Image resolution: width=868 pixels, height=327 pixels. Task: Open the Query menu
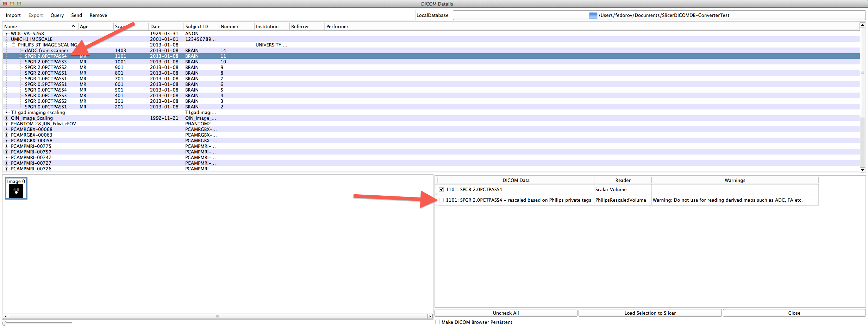[x=57, y=15]
